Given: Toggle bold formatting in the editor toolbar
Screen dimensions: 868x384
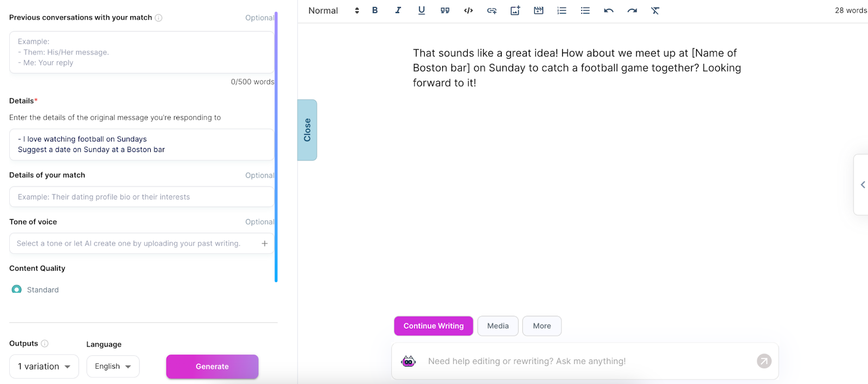Looking at the screenshot, I should (x=375, y=10).
